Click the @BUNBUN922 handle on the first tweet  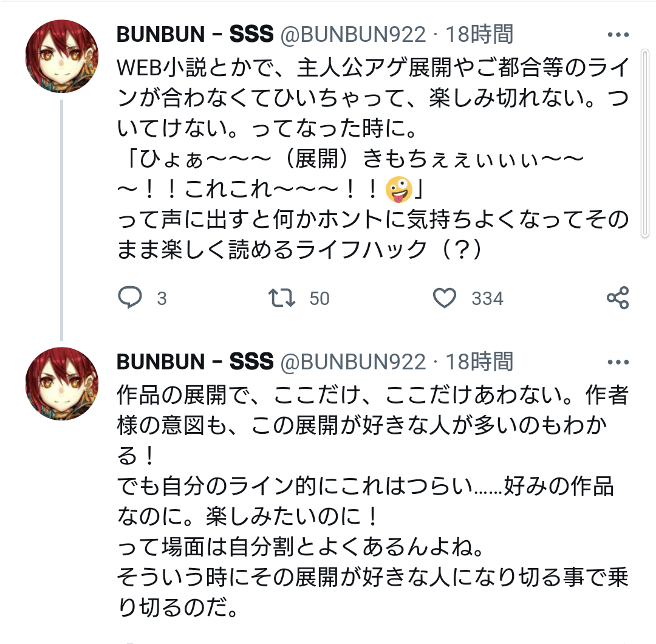coord(352,35)
